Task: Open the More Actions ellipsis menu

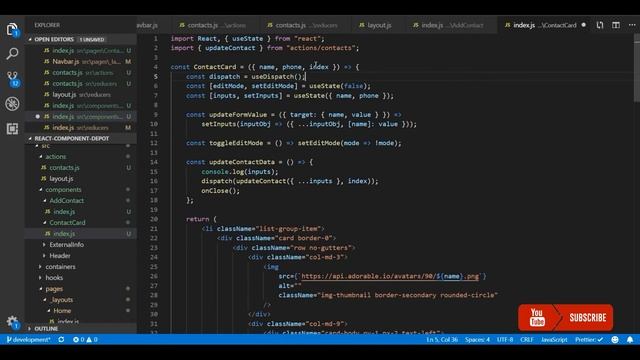Action: point(631,25)
